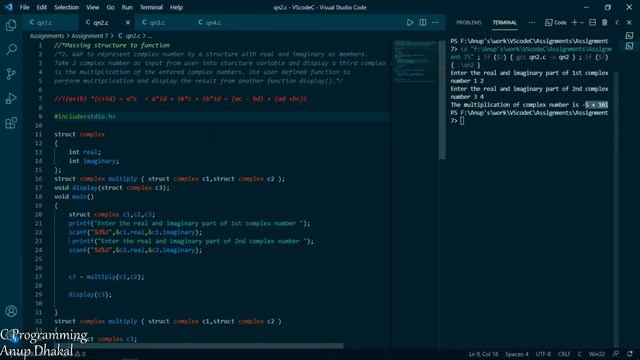640x360 pixels.
Task: Click the editor vertical scrollbar
Action: [x=442, y=100]
